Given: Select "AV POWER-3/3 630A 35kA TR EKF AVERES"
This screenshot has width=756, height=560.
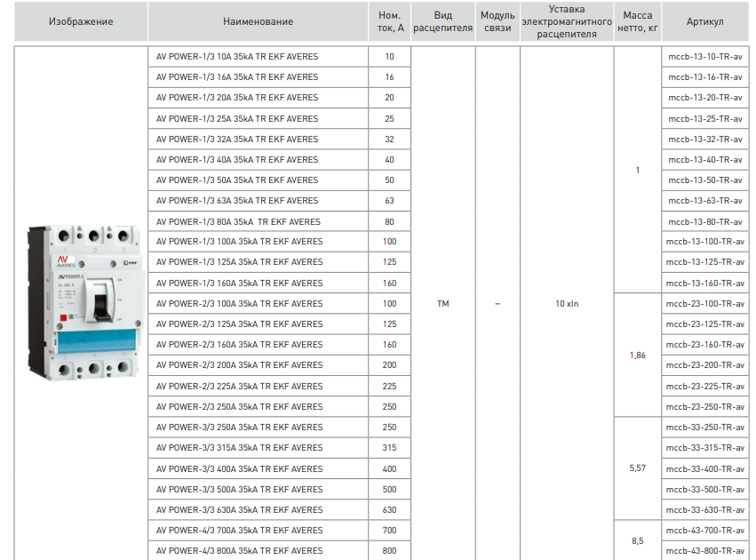Looking at the screenshot, I should coord(240,510).
